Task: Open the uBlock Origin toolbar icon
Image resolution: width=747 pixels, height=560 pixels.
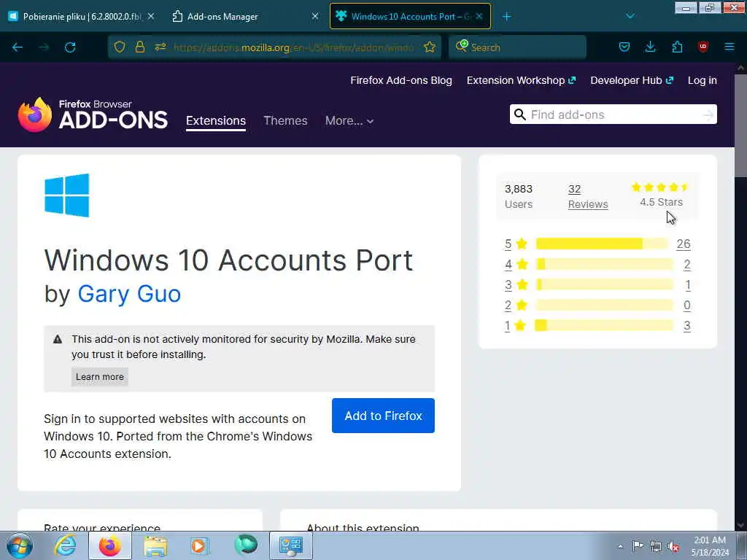Action: pyautogui.click(x=703, y=47)
